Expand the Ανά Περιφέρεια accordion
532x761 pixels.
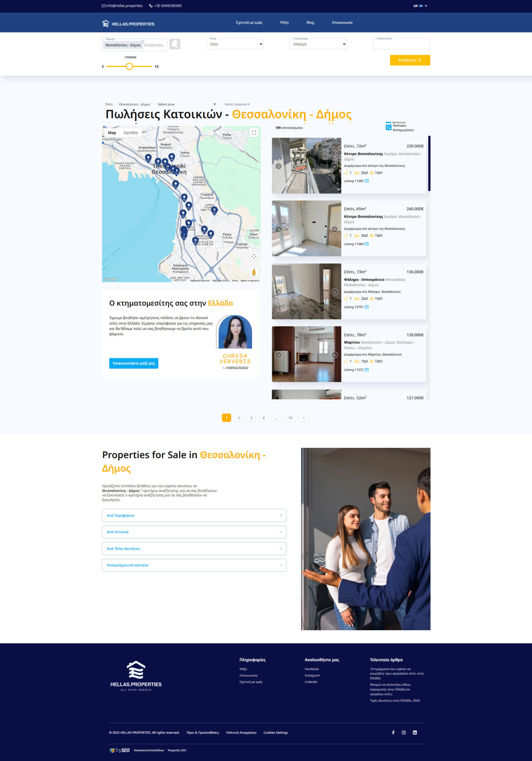pyautogui.click(x=194, y=515)
